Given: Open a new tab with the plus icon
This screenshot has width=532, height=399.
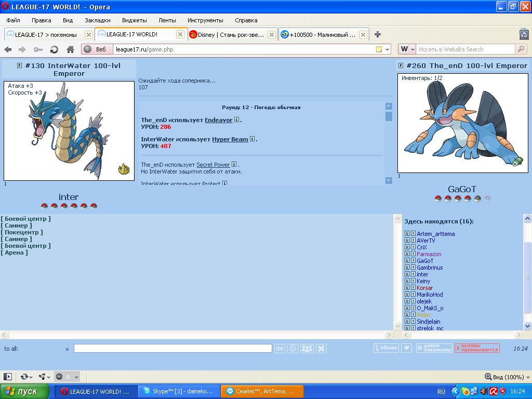Looking at the screenshot, I should [x=378, y=34].
